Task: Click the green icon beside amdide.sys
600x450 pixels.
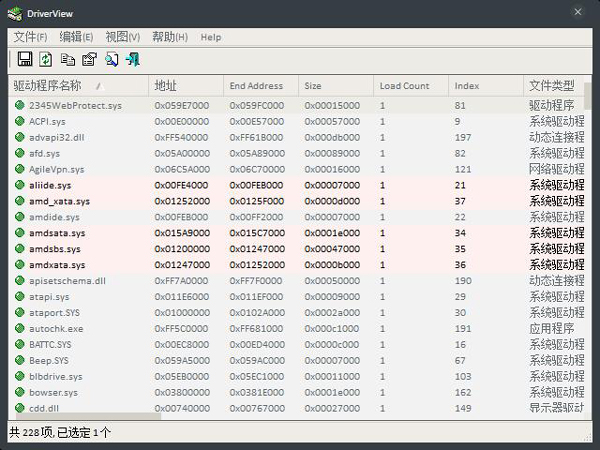Action: 20,217
